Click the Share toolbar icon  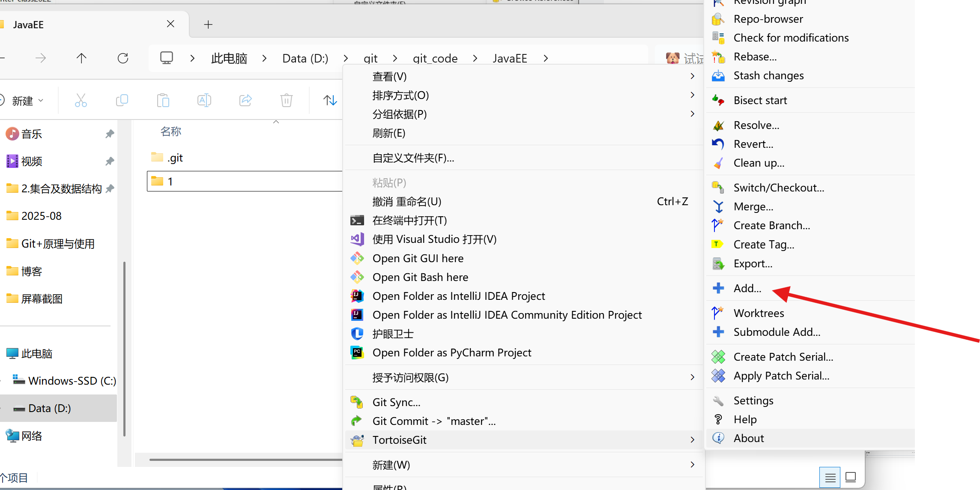tap(245, 101)
